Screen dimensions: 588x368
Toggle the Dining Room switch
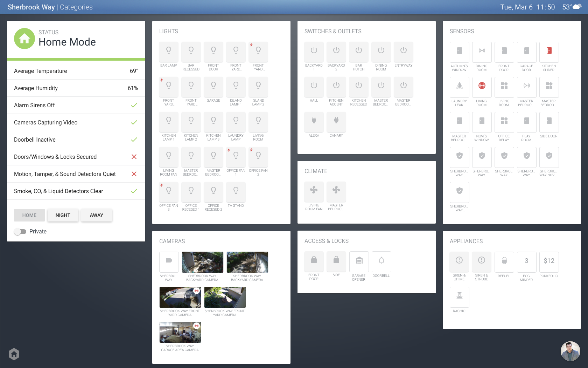381,52
